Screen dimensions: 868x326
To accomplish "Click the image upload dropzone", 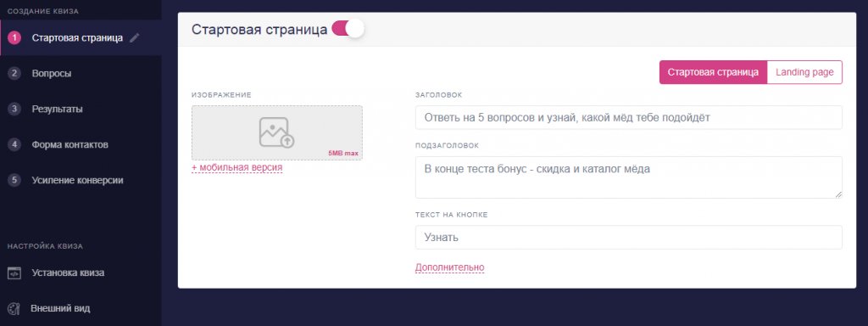I will pyautogui.click(x=277, y=132).
